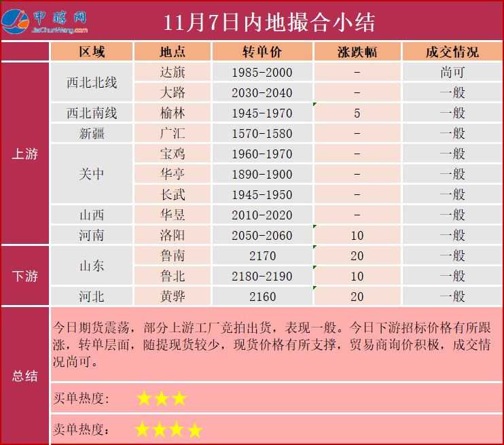Click the third star beside 买单热度
The height and width of the screenshot is (445, 504).
[178, 398]
